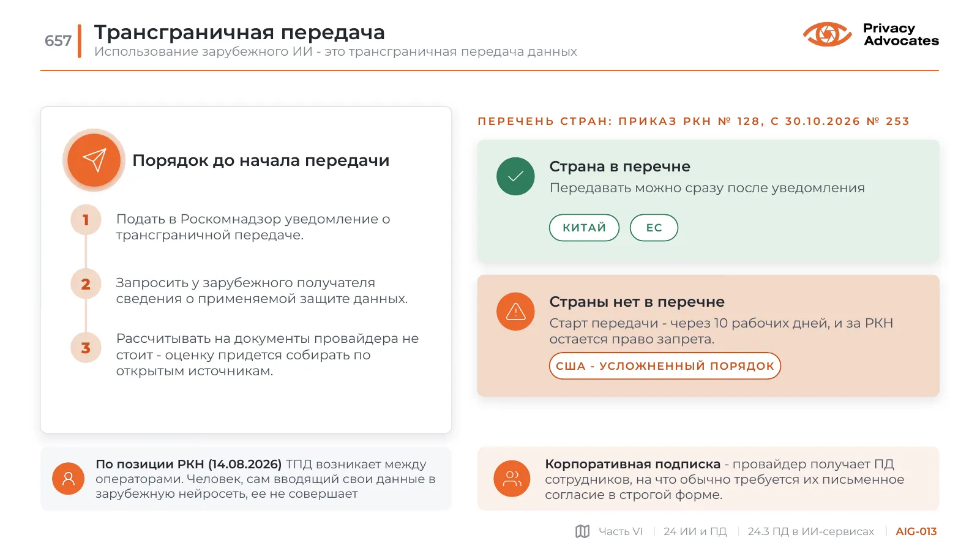The height and width of the screenshot is (551, 980).
Task: Click the single person icon near РКН position
Action: click(x=69, y=479)
